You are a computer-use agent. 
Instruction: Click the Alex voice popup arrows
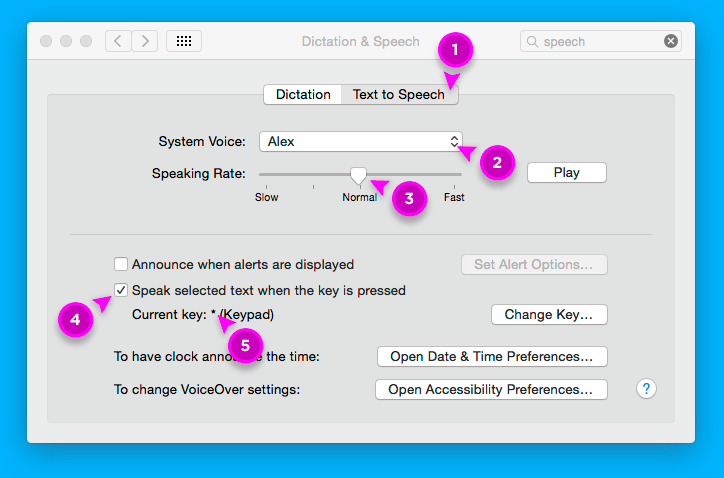pos(454,142)
